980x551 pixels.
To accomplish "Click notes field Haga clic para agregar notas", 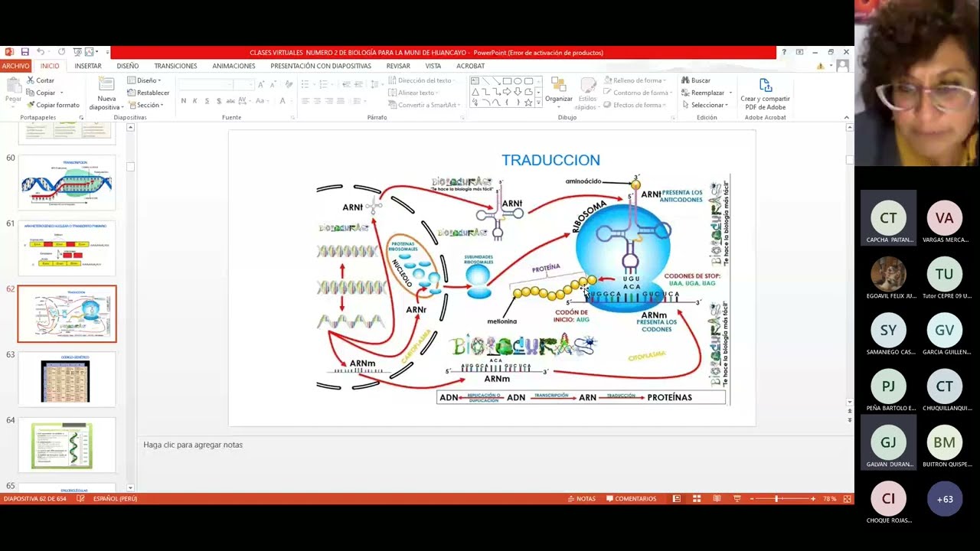I will click(193, 445).
